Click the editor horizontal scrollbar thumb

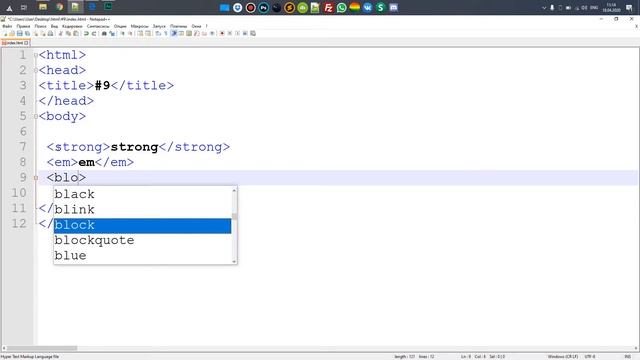42,348
